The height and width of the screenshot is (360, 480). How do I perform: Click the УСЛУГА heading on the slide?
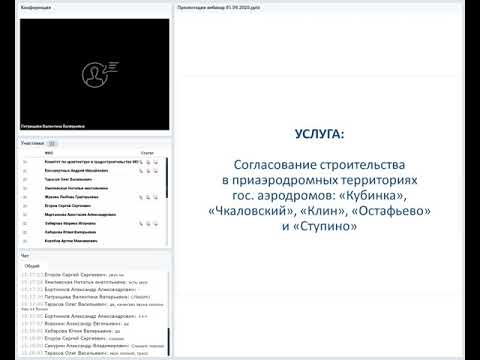(x=319, y=134)
